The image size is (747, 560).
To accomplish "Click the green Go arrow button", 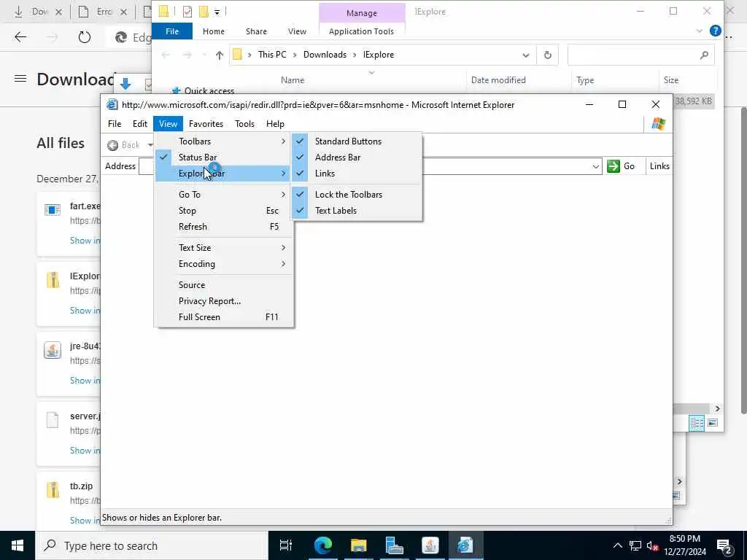I will coord(614,166).
